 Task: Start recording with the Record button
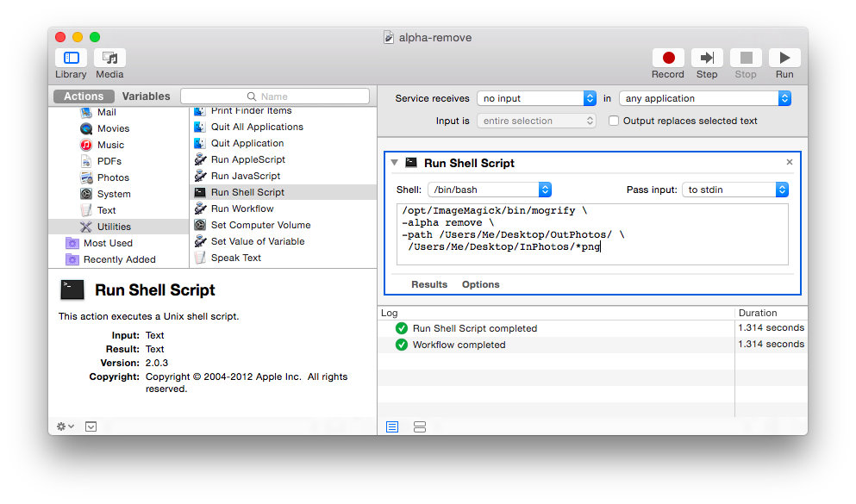pos(668,58)
